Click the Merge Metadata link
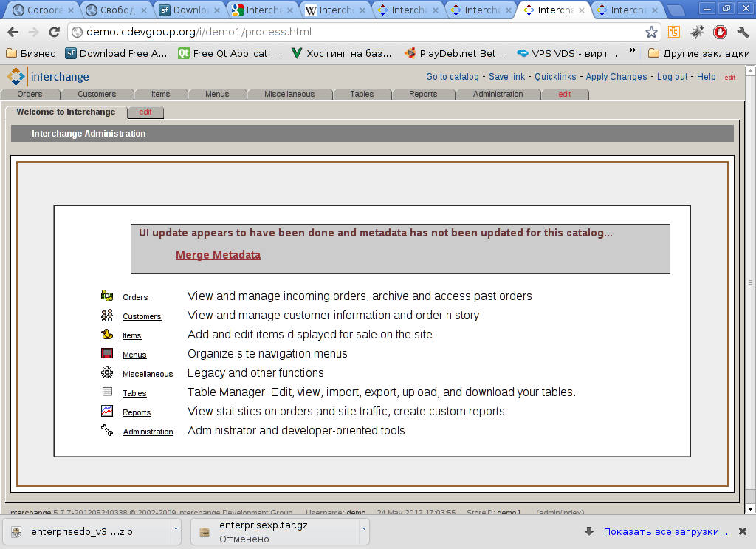 click(x=218, y=255)
